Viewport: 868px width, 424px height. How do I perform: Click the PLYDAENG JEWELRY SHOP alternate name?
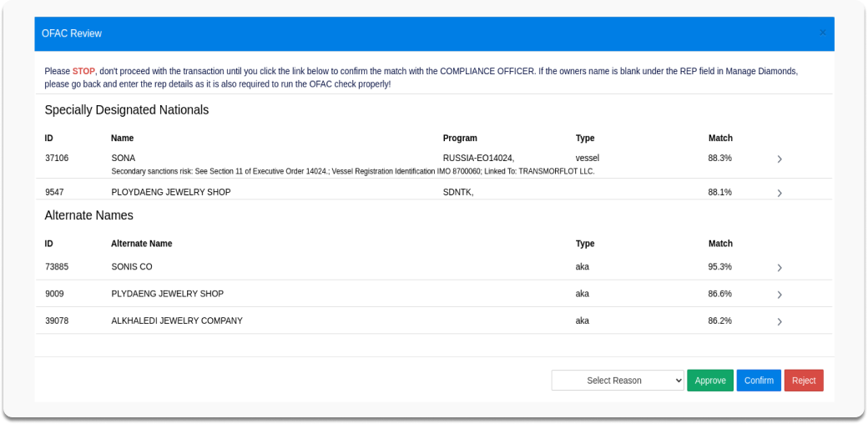point(167,294)
